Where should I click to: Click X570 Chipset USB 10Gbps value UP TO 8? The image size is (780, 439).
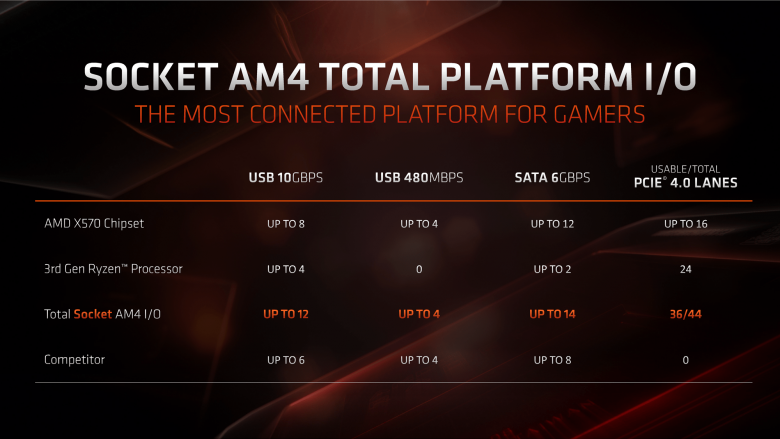pos(286,224)
